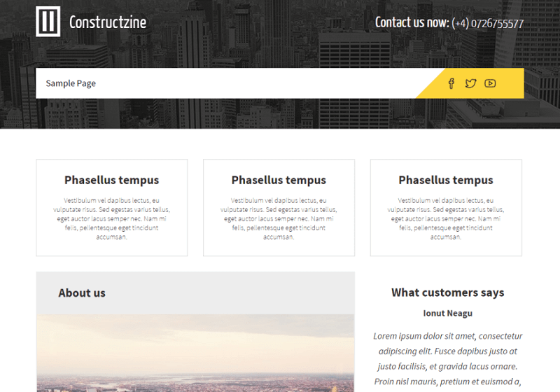Click the Ionut Neagu customer name
560x392 pixels.
click(448, 313)
